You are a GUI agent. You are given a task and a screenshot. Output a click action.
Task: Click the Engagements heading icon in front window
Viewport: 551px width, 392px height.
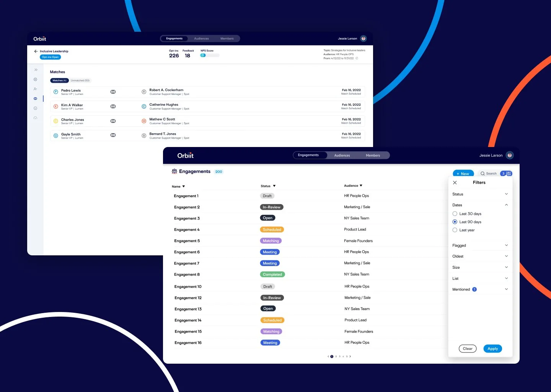point(174,171)
